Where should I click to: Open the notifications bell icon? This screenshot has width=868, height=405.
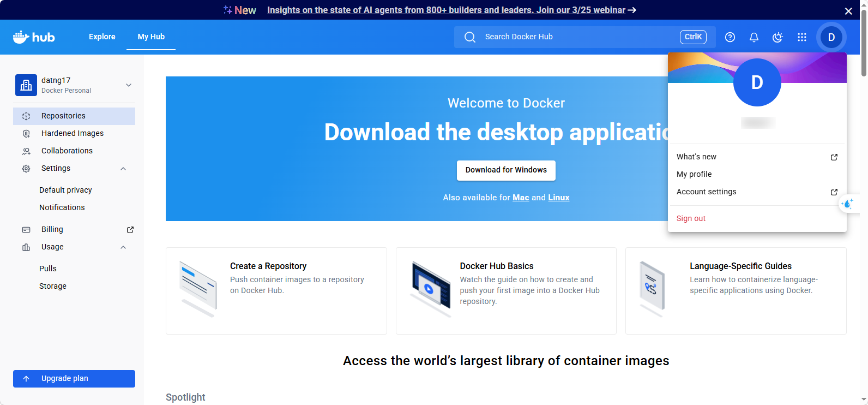(x=754, y=37)
